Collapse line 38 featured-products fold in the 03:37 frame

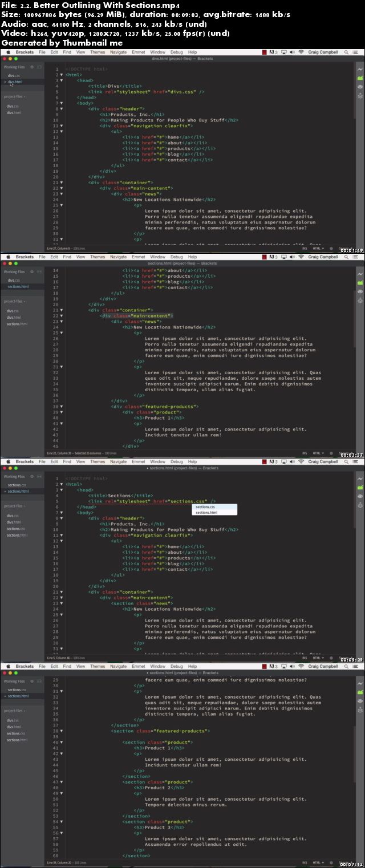coord(62,407)
